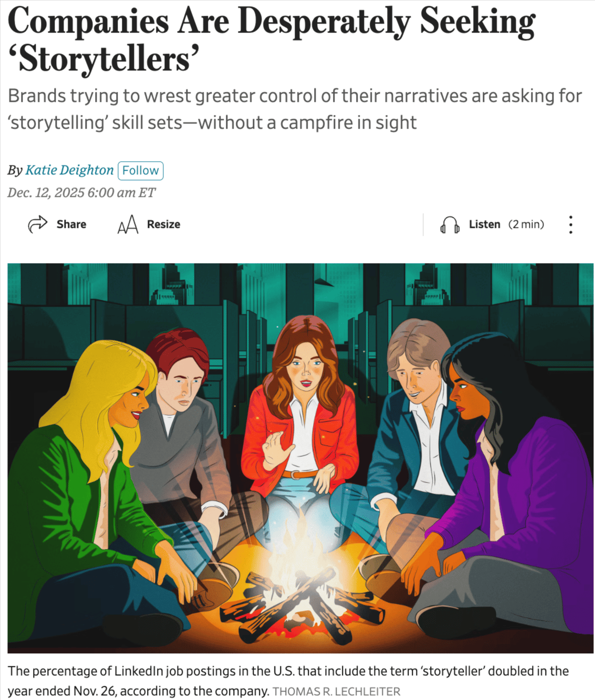Image resolution: width=595 pixels, height=700 pixels.
Task: Start audio via the Listen label
Action: [484, 224]
